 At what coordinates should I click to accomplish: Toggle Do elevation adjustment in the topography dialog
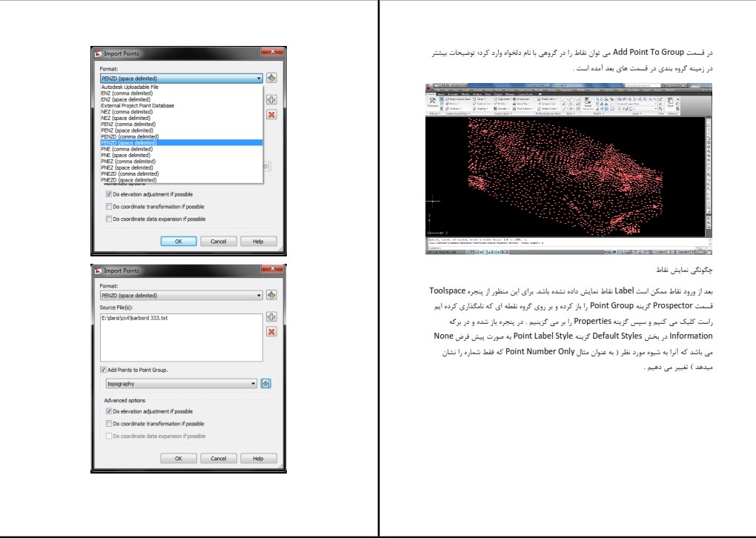[109, 411]
